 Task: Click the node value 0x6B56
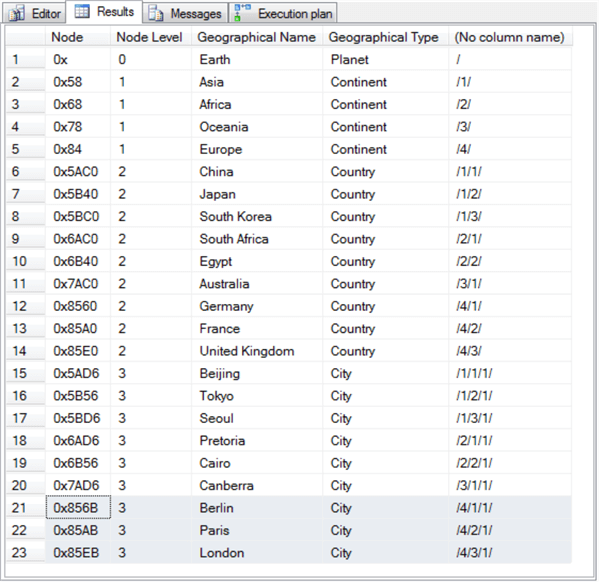(x=78, y=463)
